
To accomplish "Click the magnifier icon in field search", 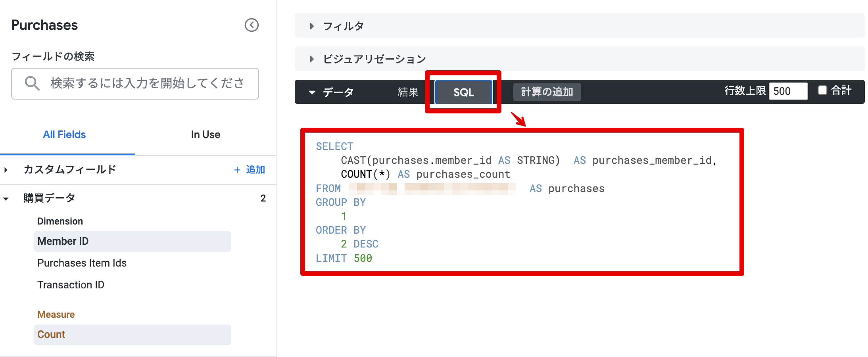I will click(x=32, y=83).
